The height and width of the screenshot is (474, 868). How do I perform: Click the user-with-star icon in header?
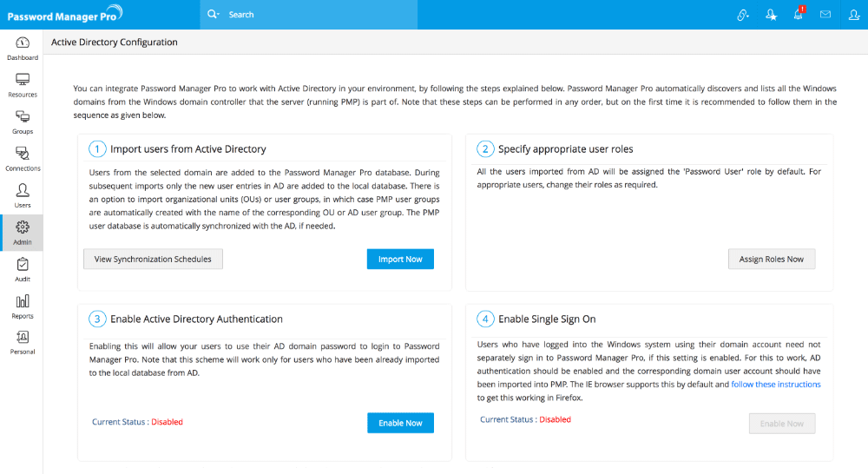tap(771, 14)
